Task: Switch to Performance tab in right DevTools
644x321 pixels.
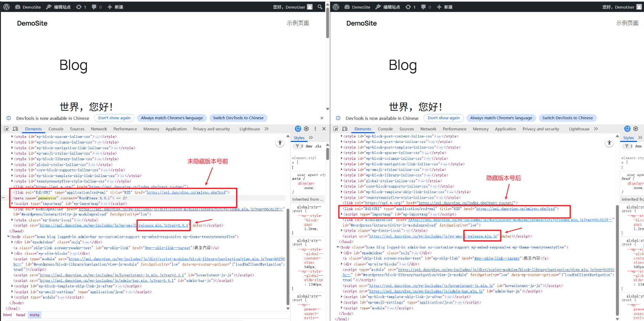Action: tap(455, 129)
